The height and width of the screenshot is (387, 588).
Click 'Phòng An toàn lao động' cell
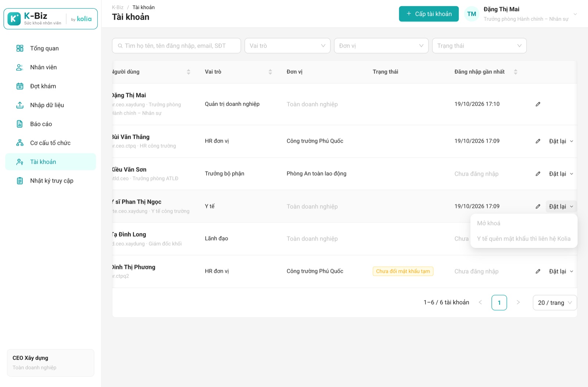click(316, 174)
